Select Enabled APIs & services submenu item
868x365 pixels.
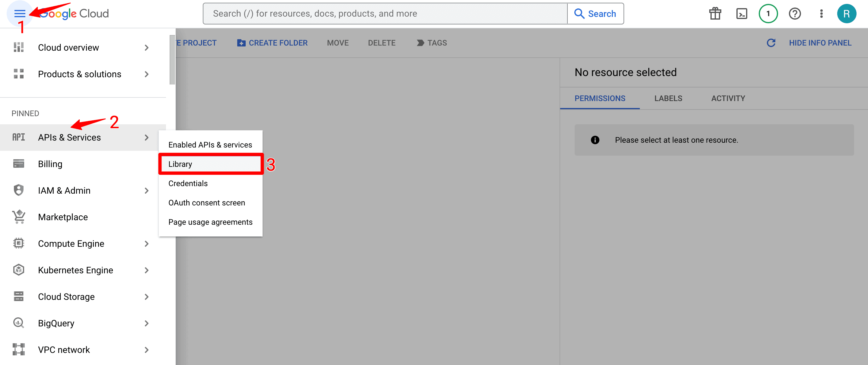210,144
